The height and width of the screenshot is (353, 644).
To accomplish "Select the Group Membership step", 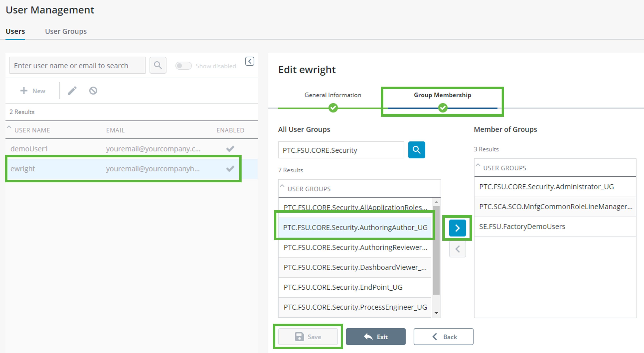I will (443, 95).
